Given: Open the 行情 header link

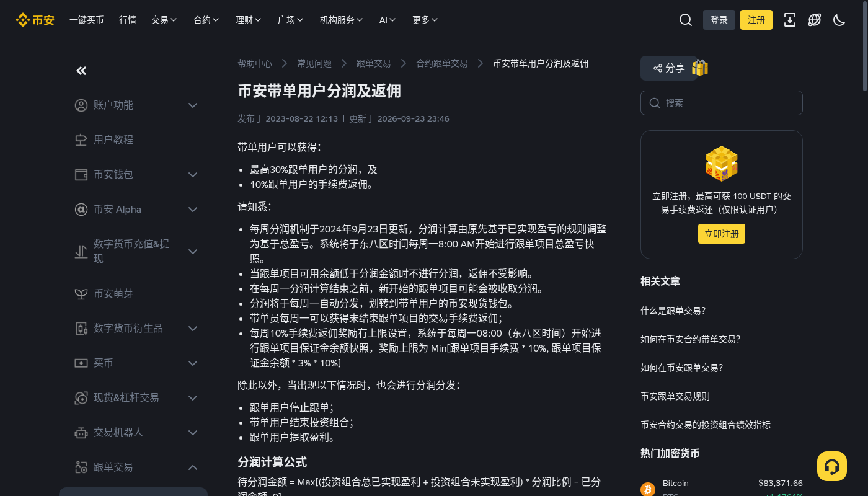Looking at the screenshot, I should pos(128,20).
